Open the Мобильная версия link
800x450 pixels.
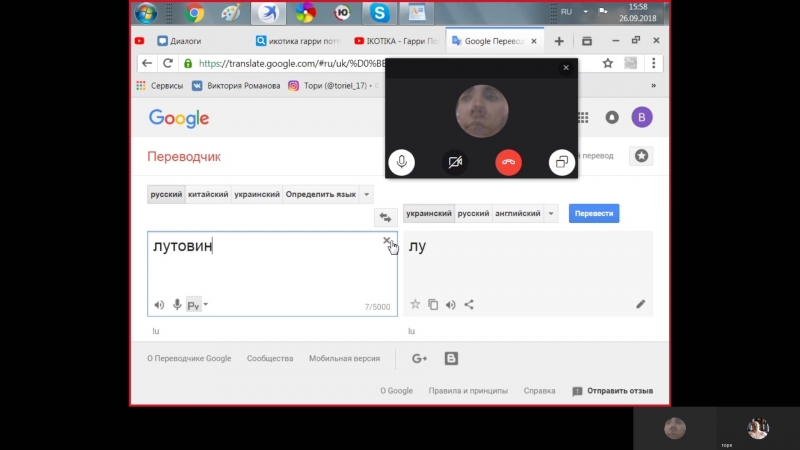(344, 358)
